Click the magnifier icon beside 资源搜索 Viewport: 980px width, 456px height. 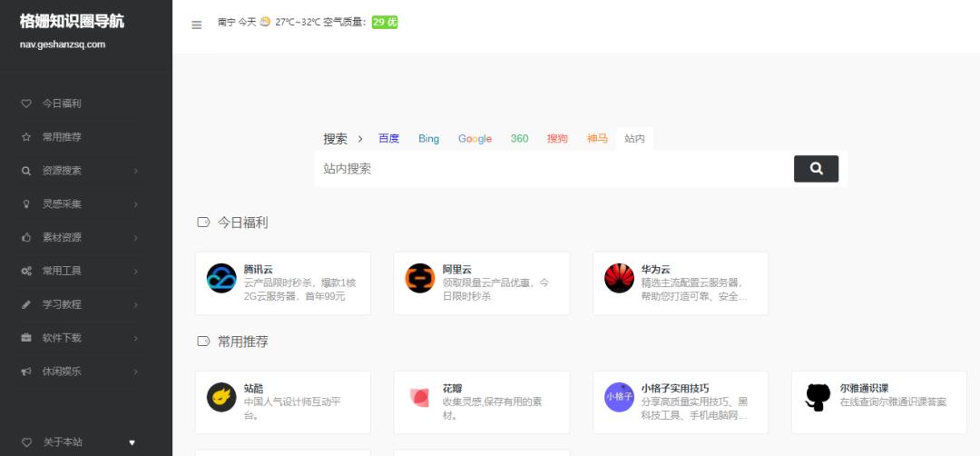26,171
